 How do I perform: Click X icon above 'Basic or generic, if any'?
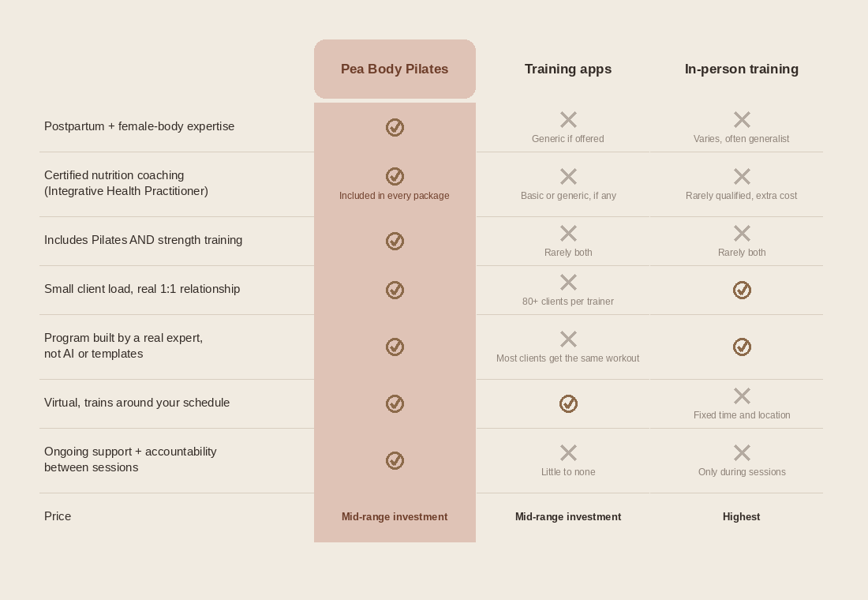(568, 177)
